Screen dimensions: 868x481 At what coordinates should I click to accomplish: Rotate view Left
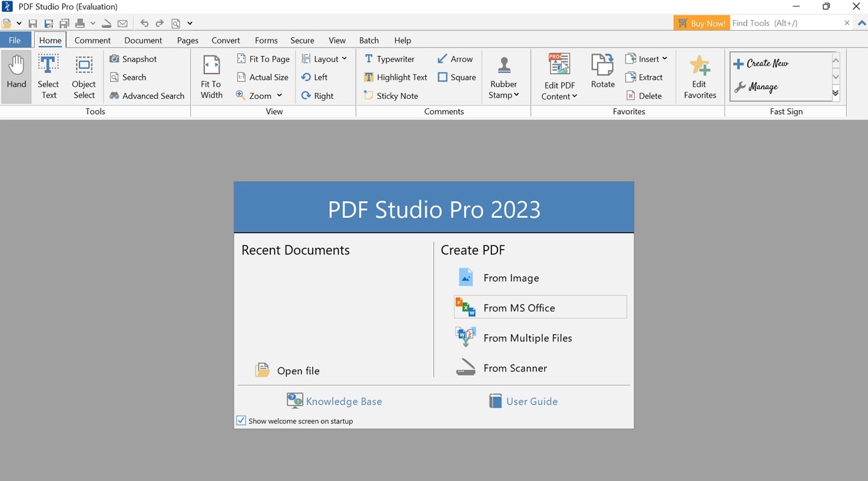pos(314,77)
